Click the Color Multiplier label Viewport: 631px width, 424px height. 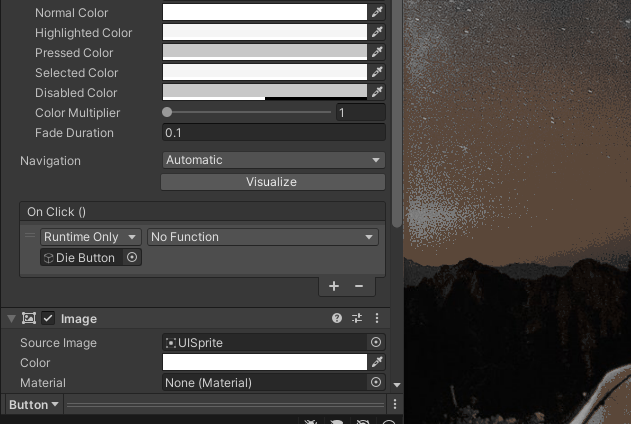point(78,113)
